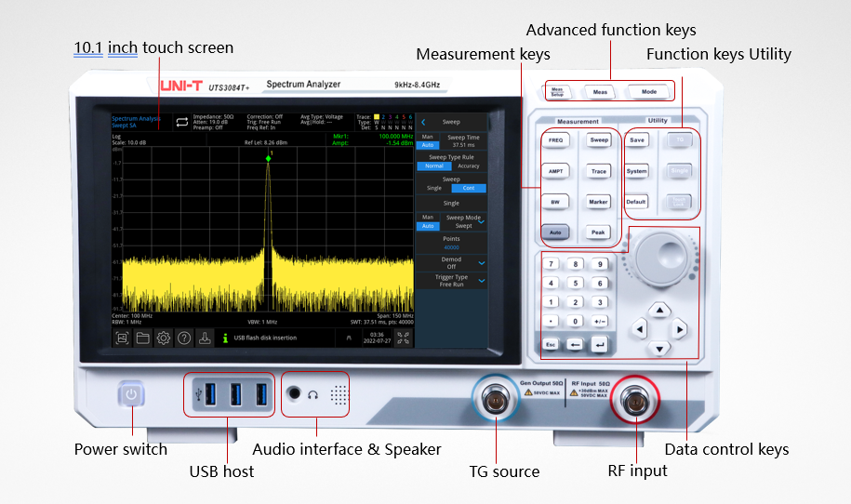851x504 pixels.
Task: Push the left arrow key
Action: (x=639, y=329)
